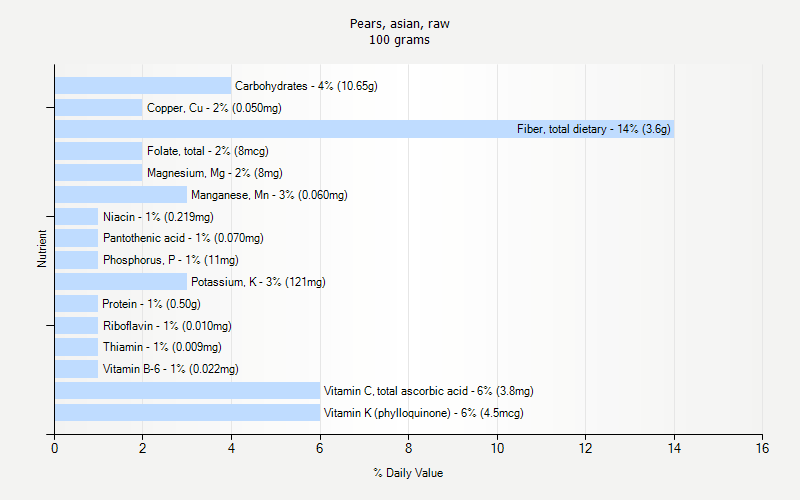This screenshot has height=500, width=800.
Task: Click the 'Niacin - 1% (0.219mg)' label
Action: (158, 217)
